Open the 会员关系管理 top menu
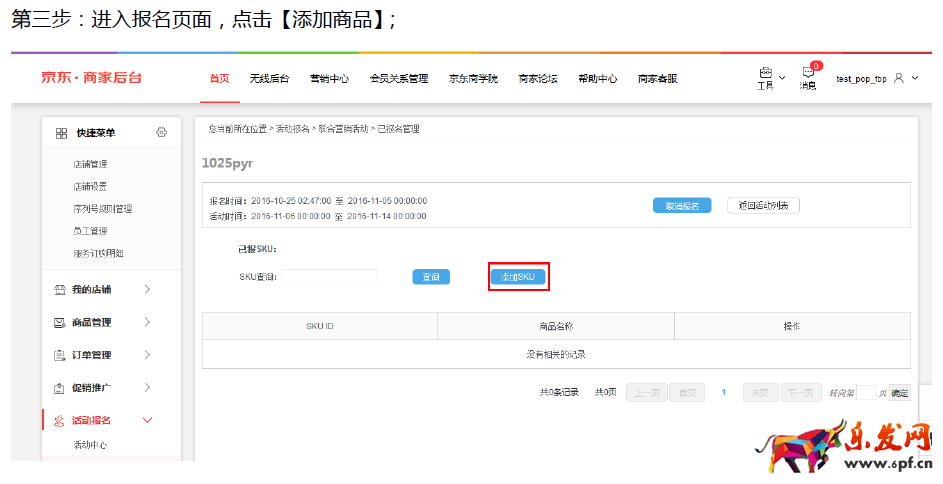 coord(398,78)
